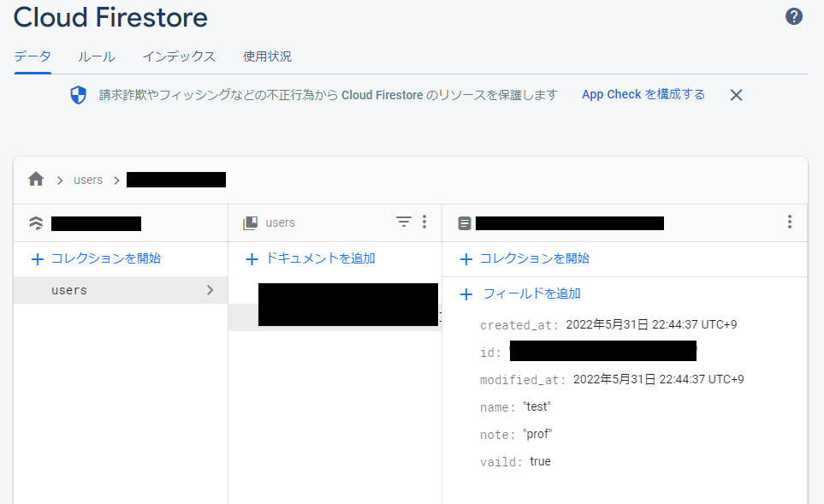Screen dimensions: 824x504
Task: Select the redacted document in users list
Action: [348, 305]
